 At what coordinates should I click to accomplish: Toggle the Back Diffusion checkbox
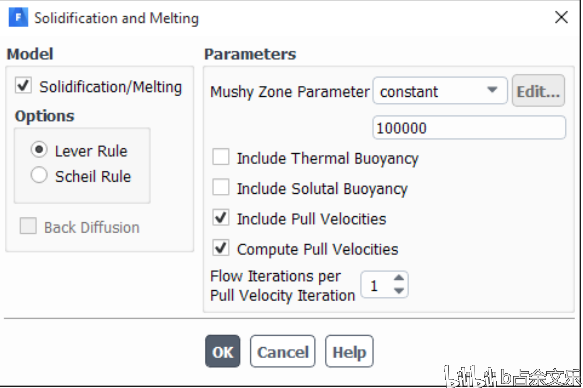[28, 226]
